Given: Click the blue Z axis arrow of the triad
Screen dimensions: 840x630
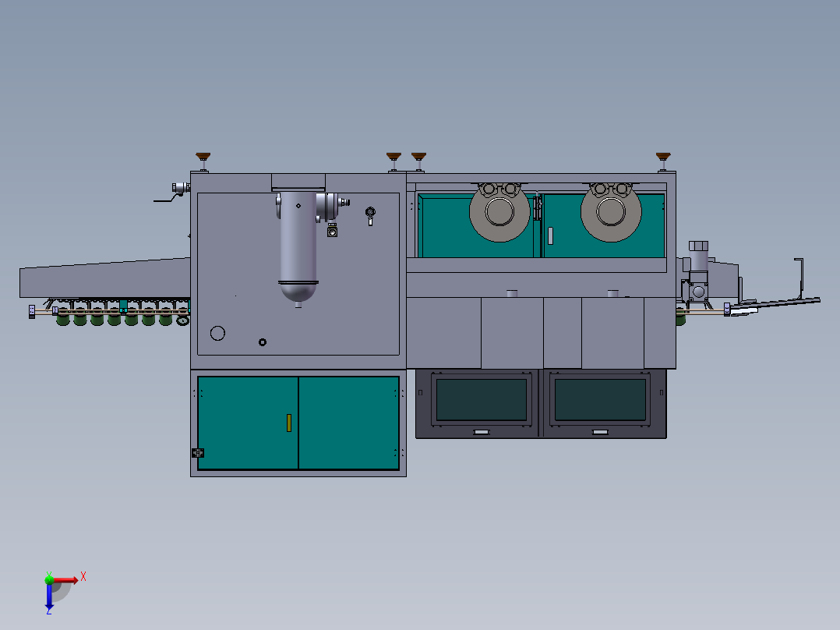Looking at the screenshot, I should [x=49, y=596].
